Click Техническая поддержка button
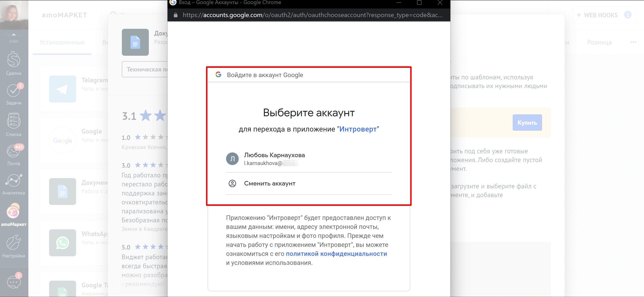644x297 pixels. coord(145,69)
